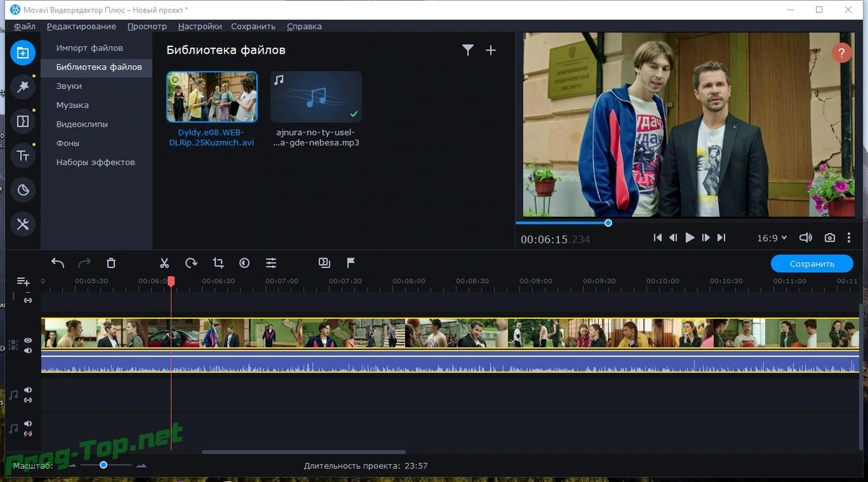Click the 00:06:15.234 timecode display

click(556, 239)
